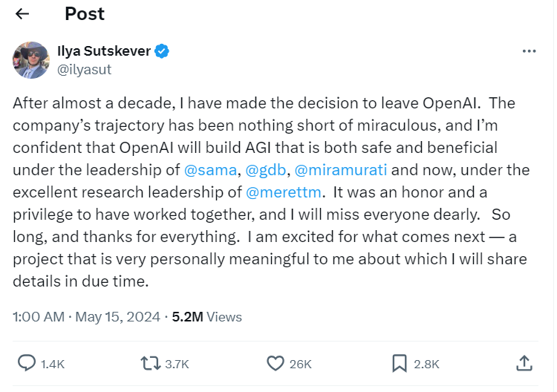Click the @ilyasut handle
The height and width of the screenshot is (392, 557).
pyautogui.click(x=84, y=70)
